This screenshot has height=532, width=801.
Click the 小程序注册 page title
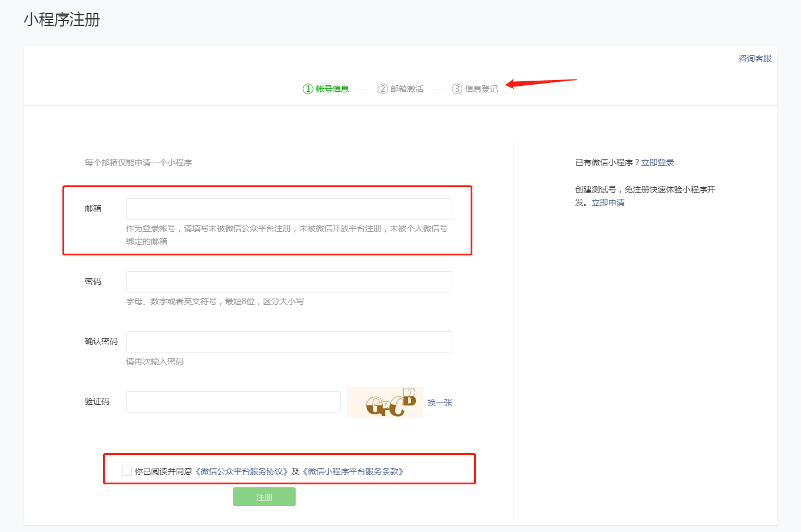62,19
